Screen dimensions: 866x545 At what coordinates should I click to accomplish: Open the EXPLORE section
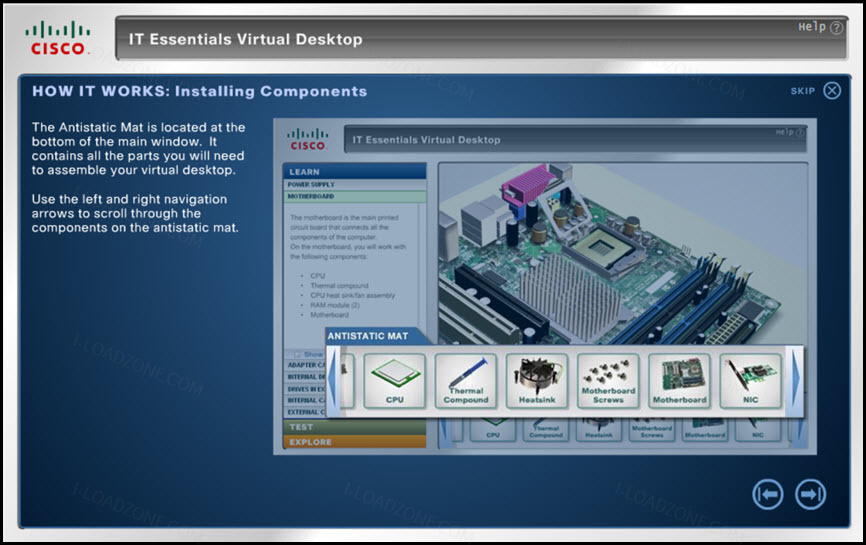[x=355, y=442]
